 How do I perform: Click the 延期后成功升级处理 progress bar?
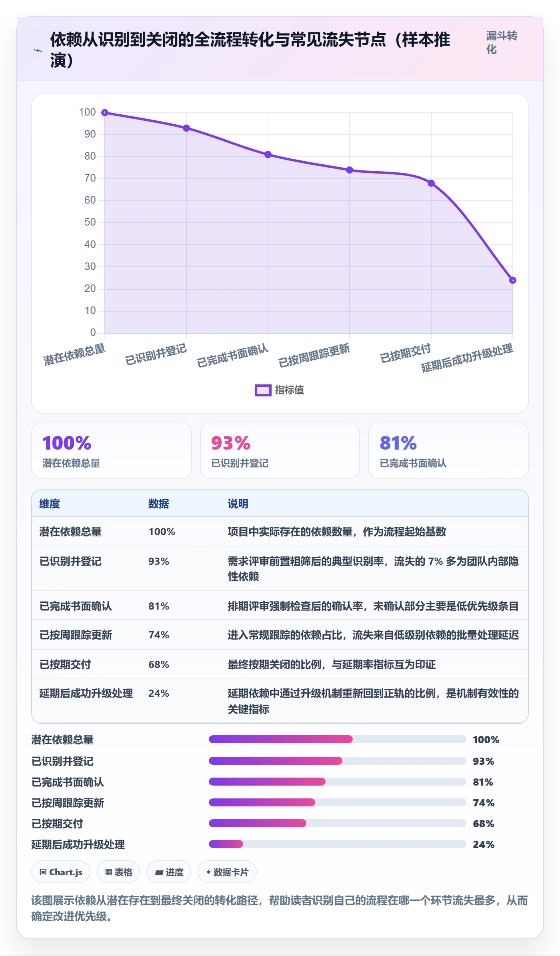pos(338,844)
